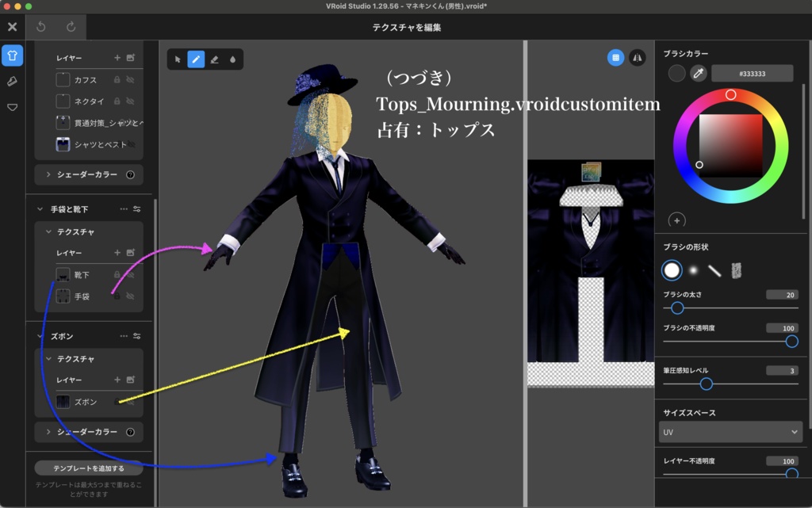
Task: Click the #333333 hex color input field
Action: click(x=754, y=74)
